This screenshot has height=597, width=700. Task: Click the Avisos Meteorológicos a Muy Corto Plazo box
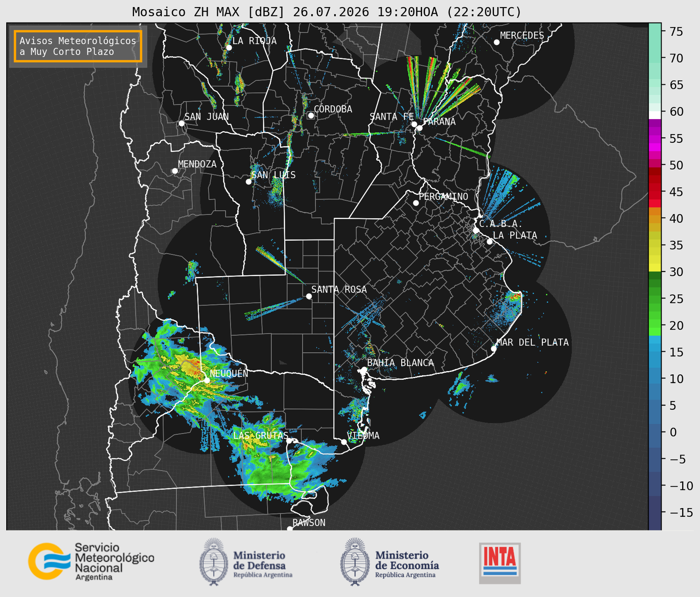point(78,46)
